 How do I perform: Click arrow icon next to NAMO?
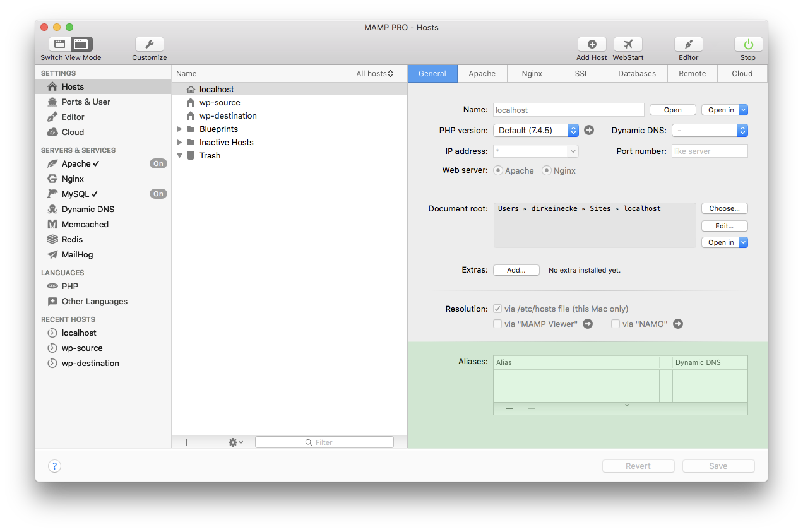678,324
